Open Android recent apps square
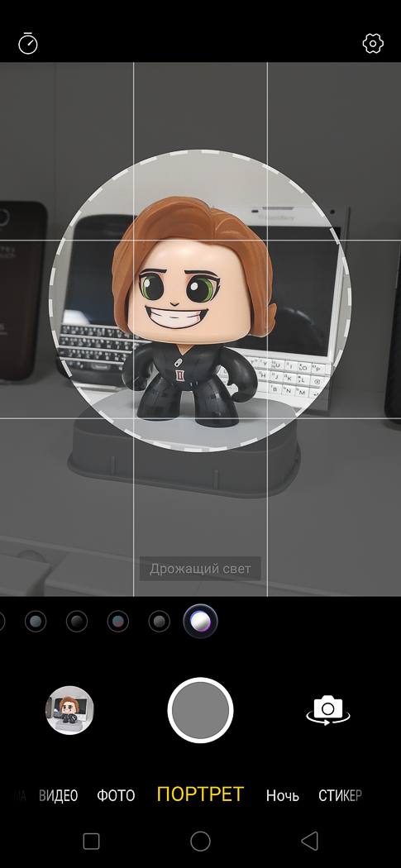The width and height of the screenshot is (401, 868). [91, 842]
